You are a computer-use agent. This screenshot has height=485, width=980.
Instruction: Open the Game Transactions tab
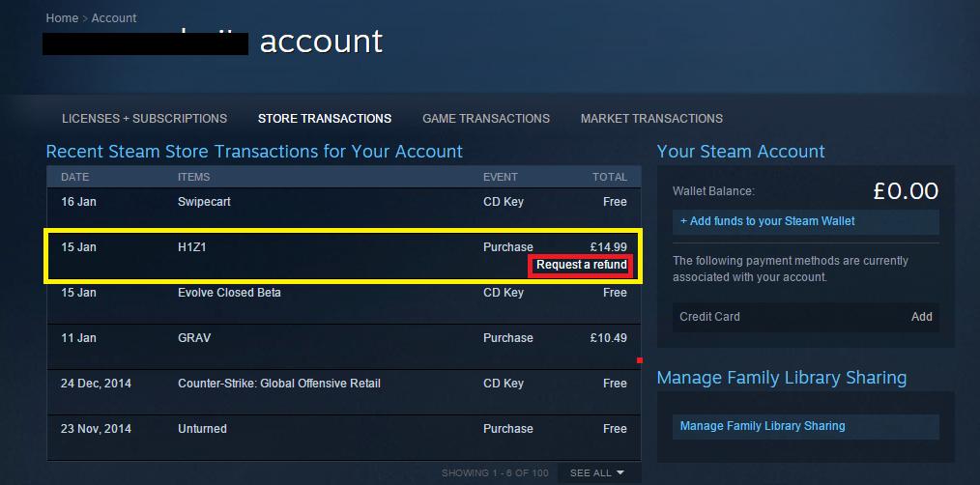tap(486, 118)
